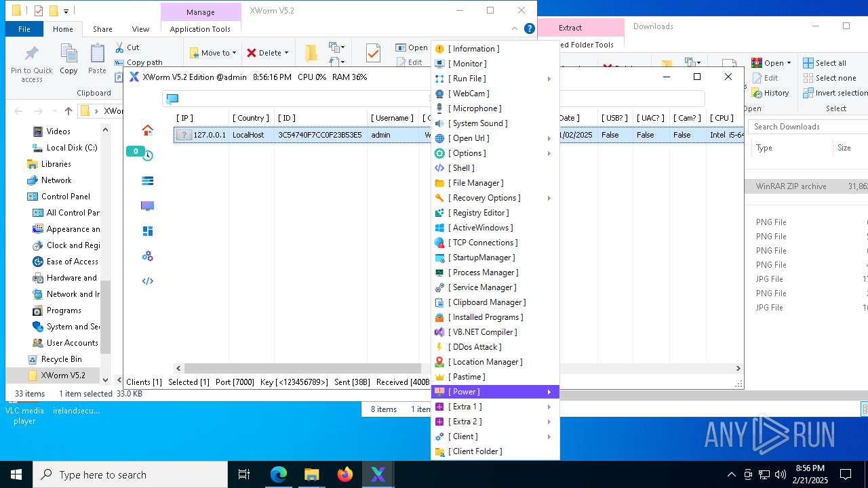Viewport: 868px width, 488px height.
Task: Click the Search Downloads field
Action: click(808, 127)
